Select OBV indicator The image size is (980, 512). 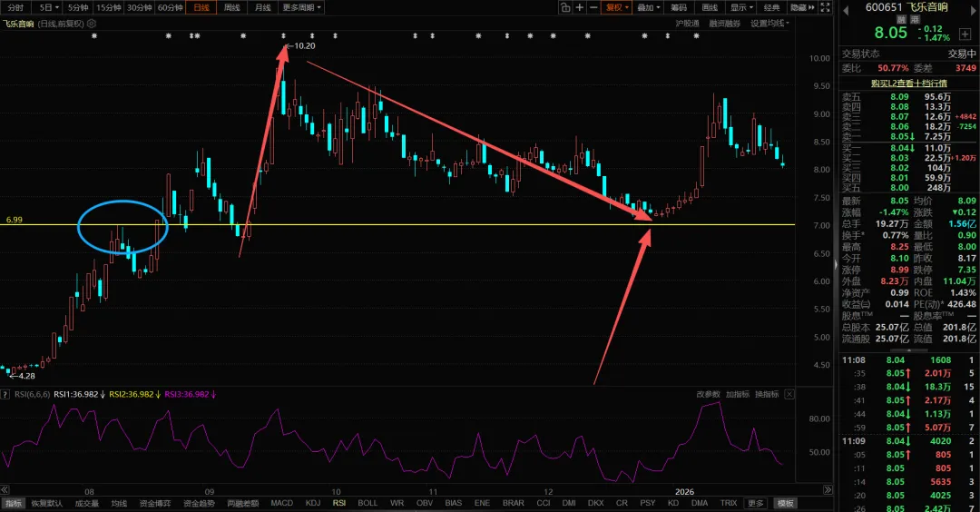pos(425,503)
